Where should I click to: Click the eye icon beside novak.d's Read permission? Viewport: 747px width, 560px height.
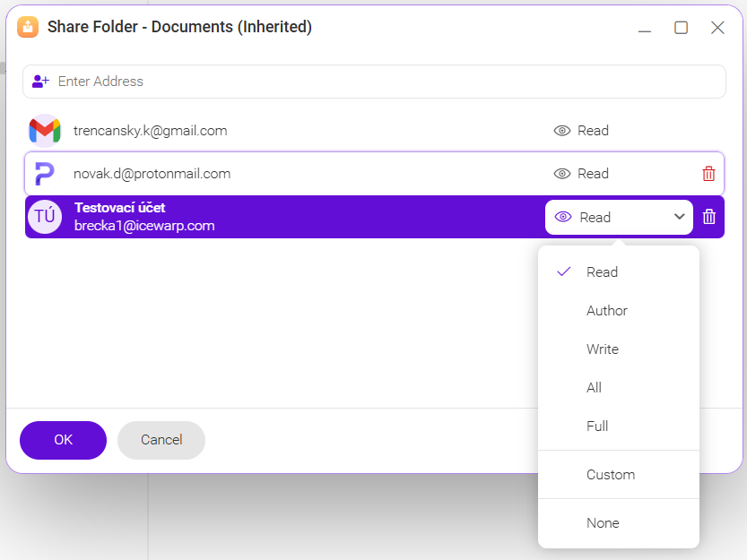click(562, 174)
